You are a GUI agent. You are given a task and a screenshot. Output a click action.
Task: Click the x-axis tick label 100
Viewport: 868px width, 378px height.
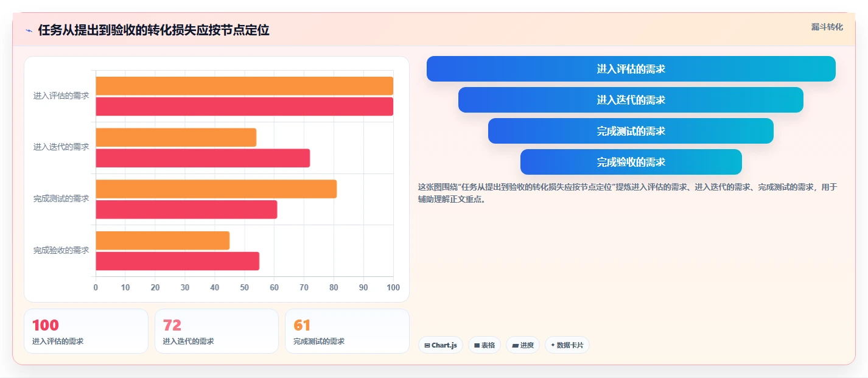pos(393,287)
